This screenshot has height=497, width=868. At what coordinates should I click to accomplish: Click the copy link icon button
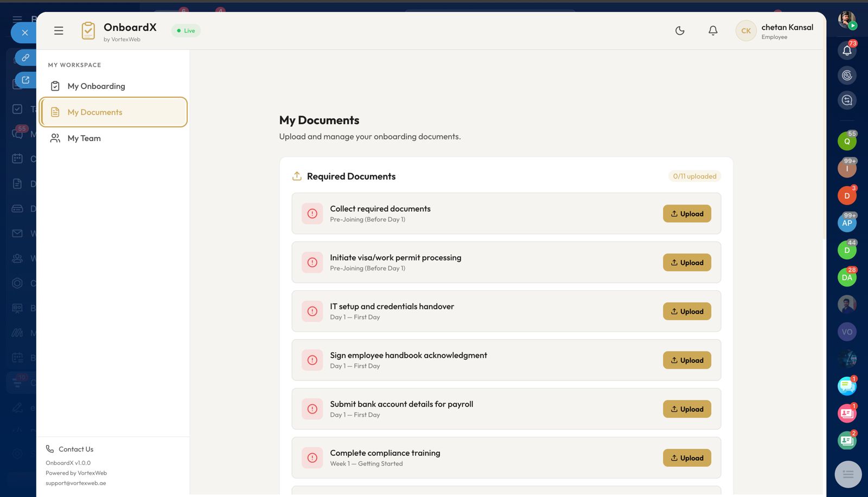click(x=25, y=58)
